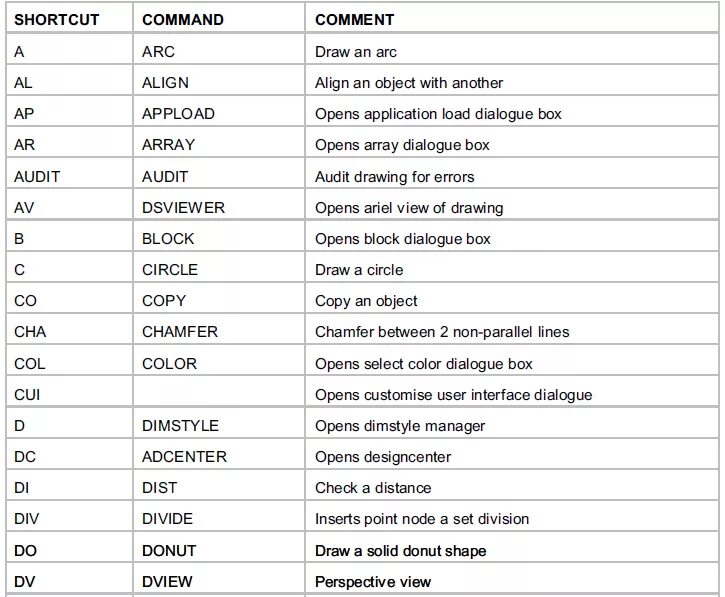Click the COMMENT column header
This screenshot has width=725, height=597.
tap(355, 20)
